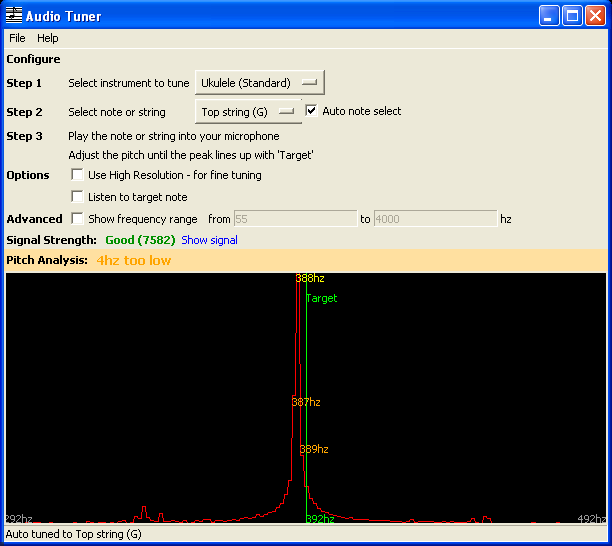The width and height of the screenshot is (612, 546).
Task: Maximize the Audio Tuner window
Action: point(572,16)
